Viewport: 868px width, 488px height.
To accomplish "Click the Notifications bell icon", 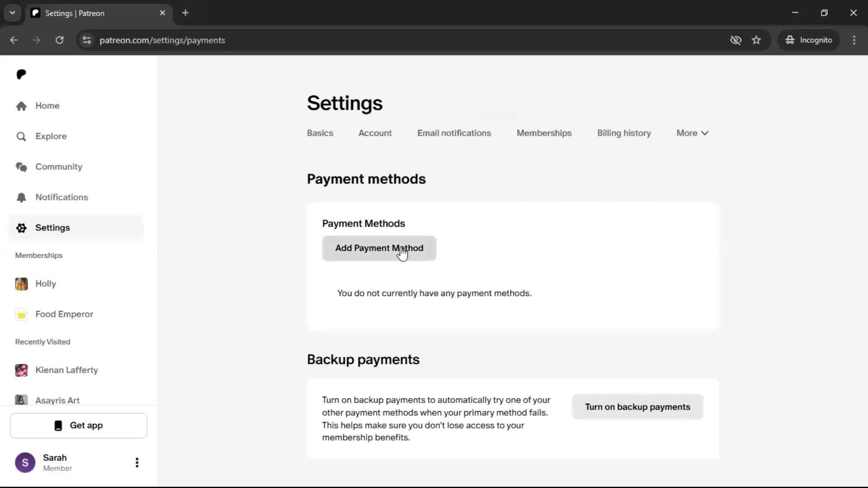I will pos(21,197).
